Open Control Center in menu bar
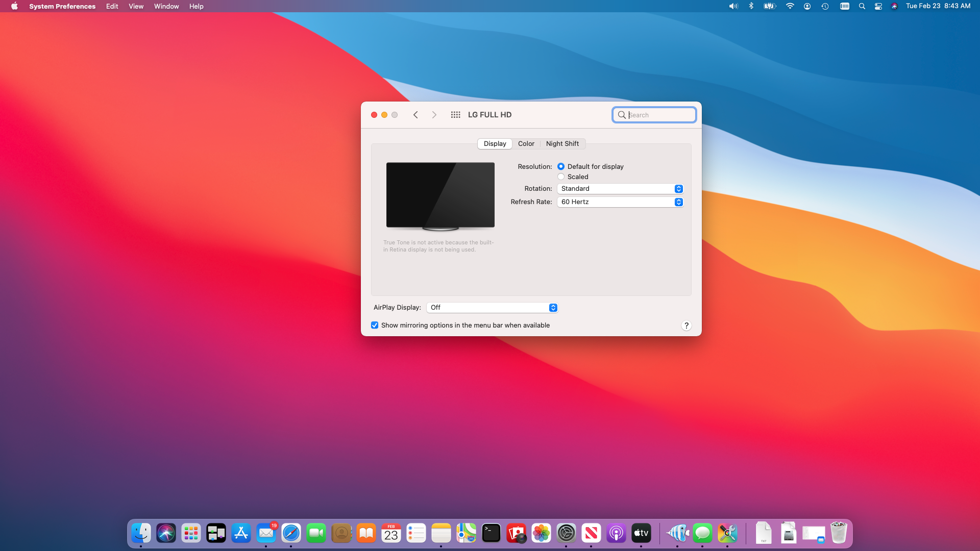Screen dimensions: 980x551 coord(878,6)
